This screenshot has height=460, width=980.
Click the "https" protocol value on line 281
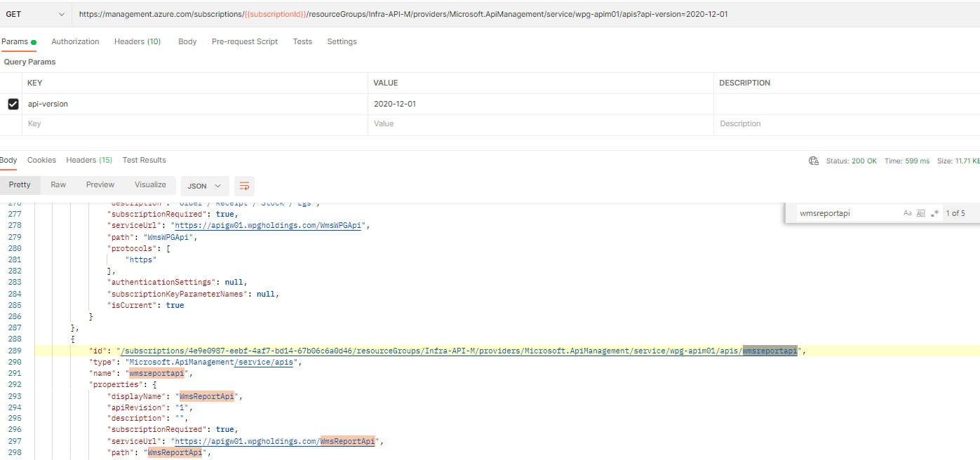(x=141, y=259)
